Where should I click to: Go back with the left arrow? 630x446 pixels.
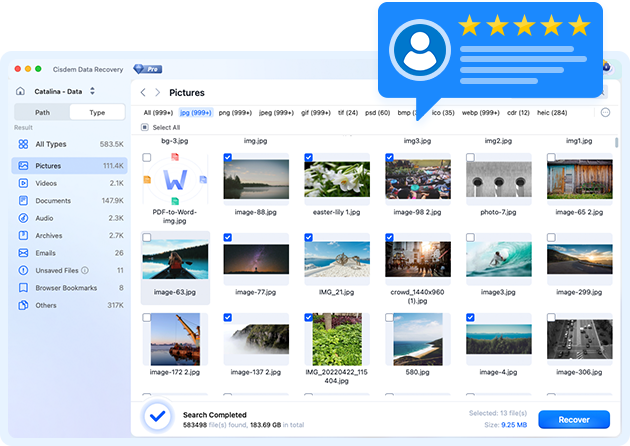143,93
